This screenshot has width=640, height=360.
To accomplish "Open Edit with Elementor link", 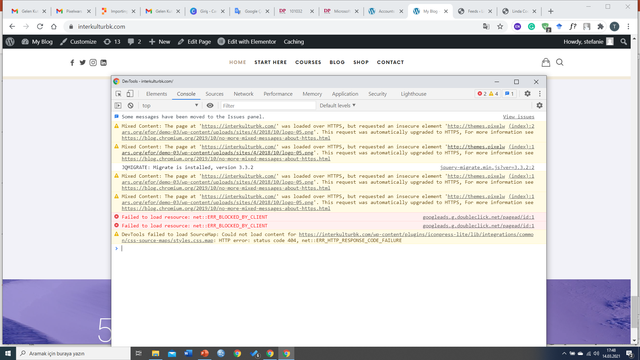I will [x=247, y=42].
